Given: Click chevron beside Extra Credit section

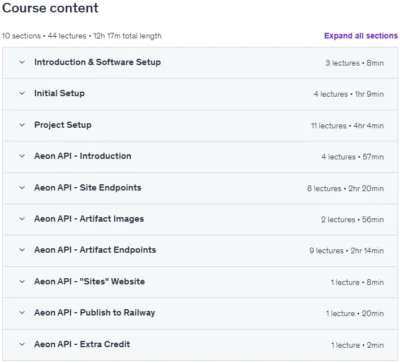Looking at the screenshot, I should [22, 344].
